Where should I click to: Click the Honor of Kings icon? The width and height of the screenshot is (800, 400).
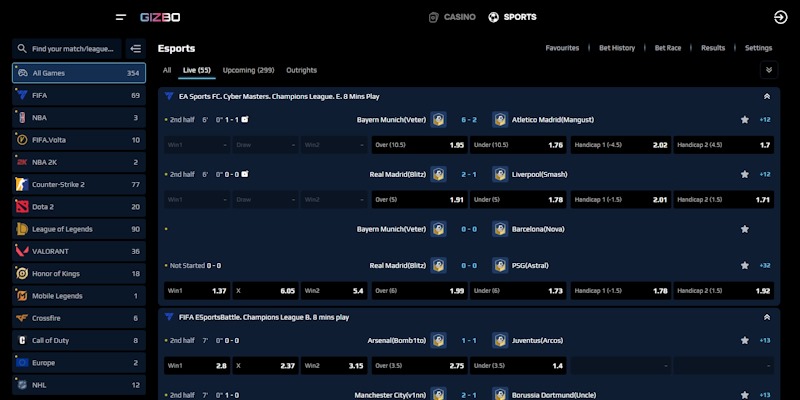(22, 273)
